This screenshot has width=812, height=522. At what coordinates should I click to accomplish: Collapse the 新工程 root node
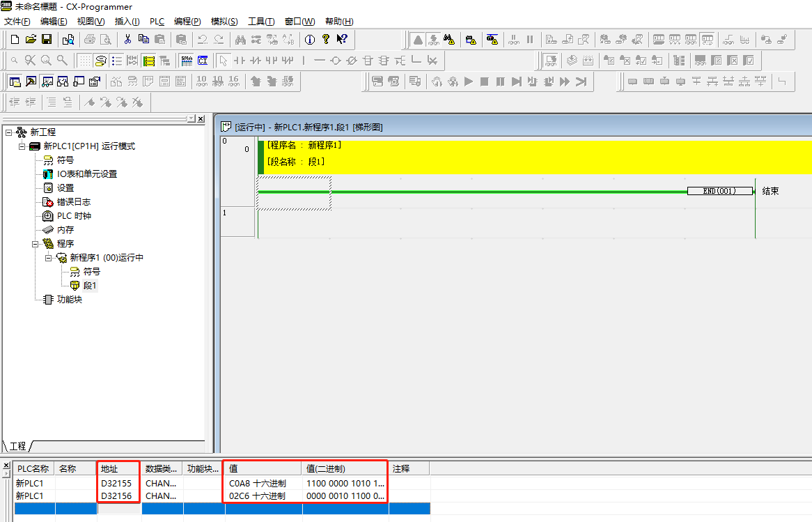click(x=9, y=132)
